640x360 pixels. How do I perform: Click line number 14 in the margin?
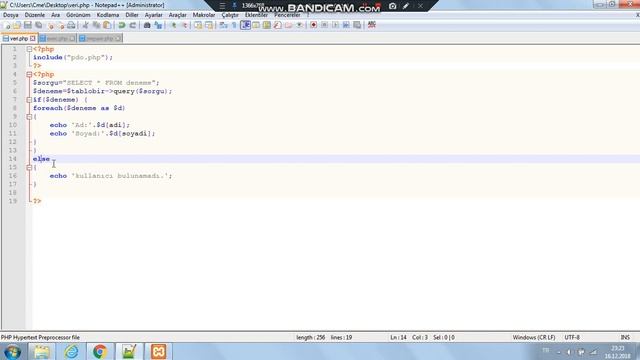(x=13, y=159)
